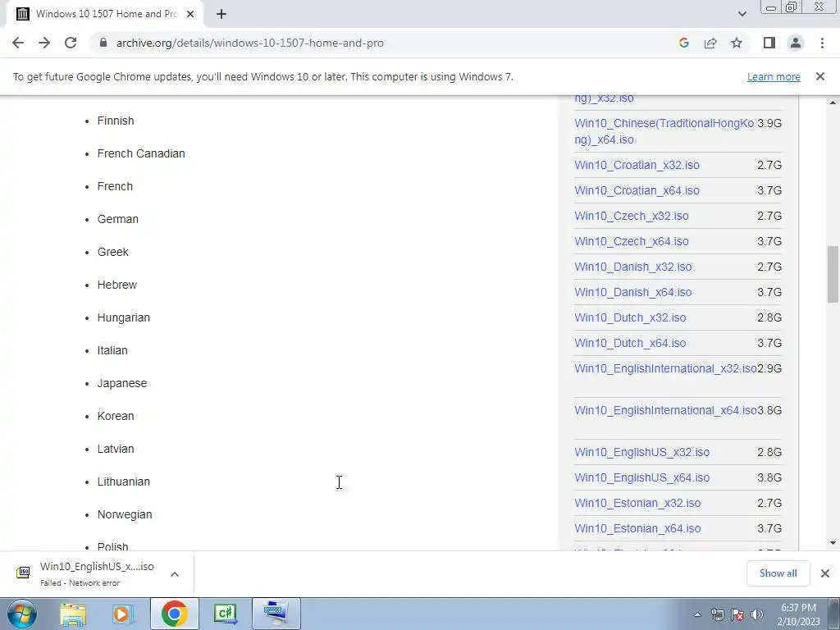Download Win10_Estonian_x64.iso

click(x=637, y=528)
